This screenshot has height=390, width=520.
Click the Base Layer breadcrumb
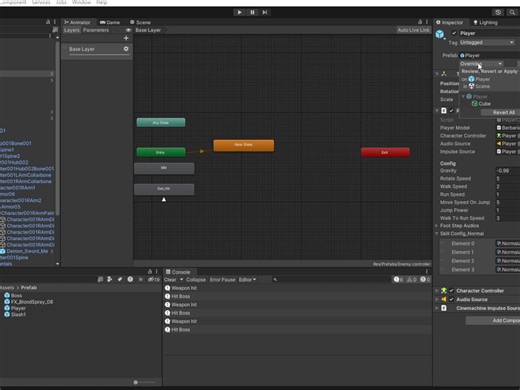(x=148, y=30)
